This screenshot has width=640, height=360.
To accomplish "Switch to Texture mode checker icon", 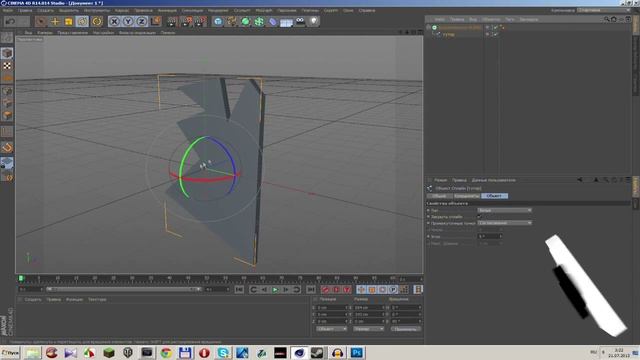I will point(7,65).
